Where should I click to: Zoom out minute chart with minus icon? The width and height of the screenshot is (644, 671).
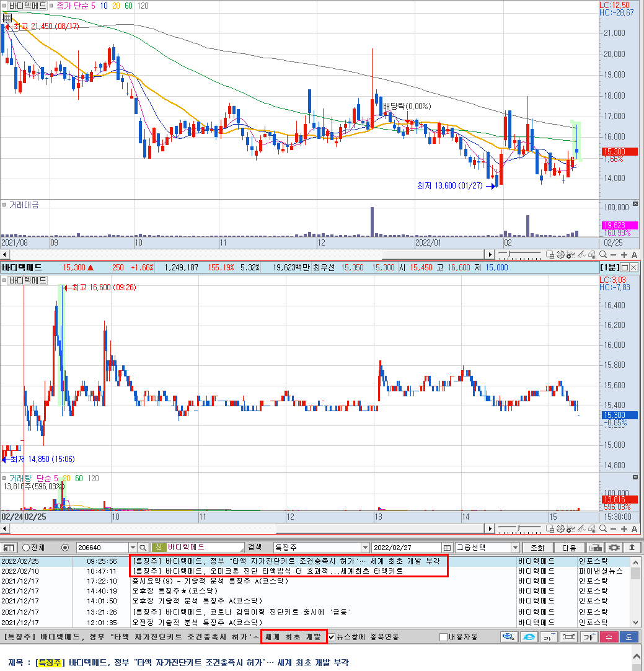pyautogui.click(x=613, y=529)
